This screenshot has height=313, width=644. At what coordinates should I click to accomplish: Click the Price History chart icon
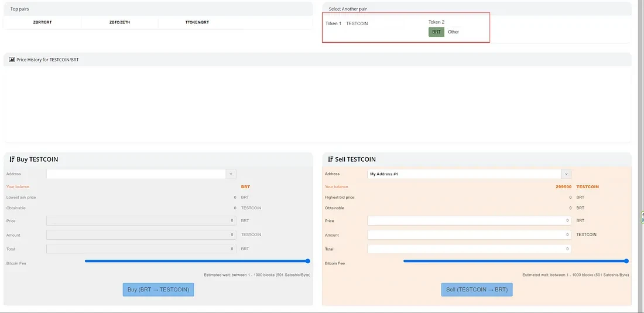(12, 60)
